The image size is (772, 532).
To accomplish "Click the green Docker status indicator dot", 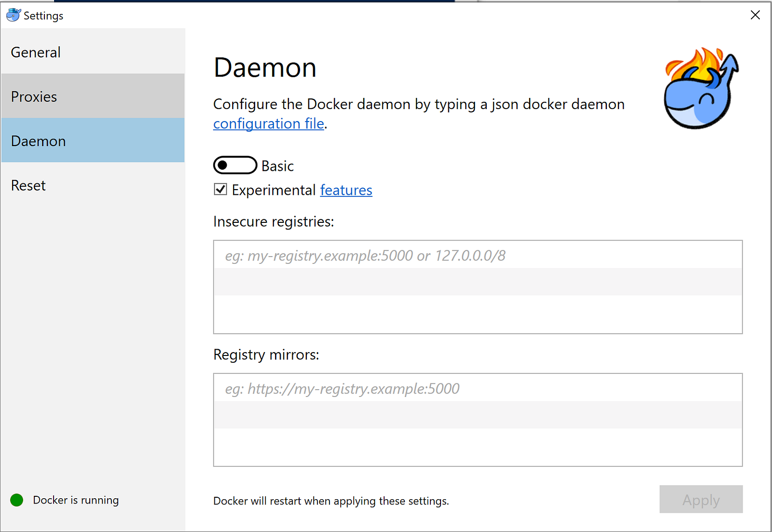I will tap(17, 500).
